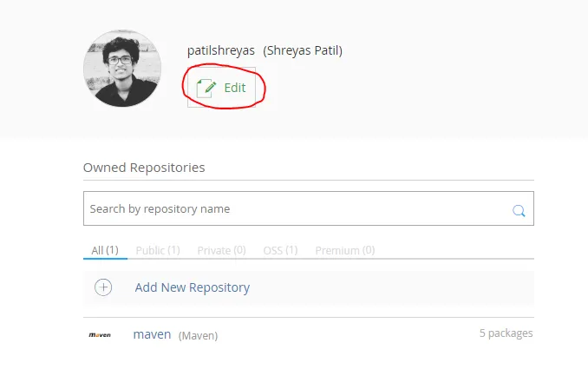Focus the Search by repository name field
The width and height of the screenshot is (588, 376).
coord(295,209)
